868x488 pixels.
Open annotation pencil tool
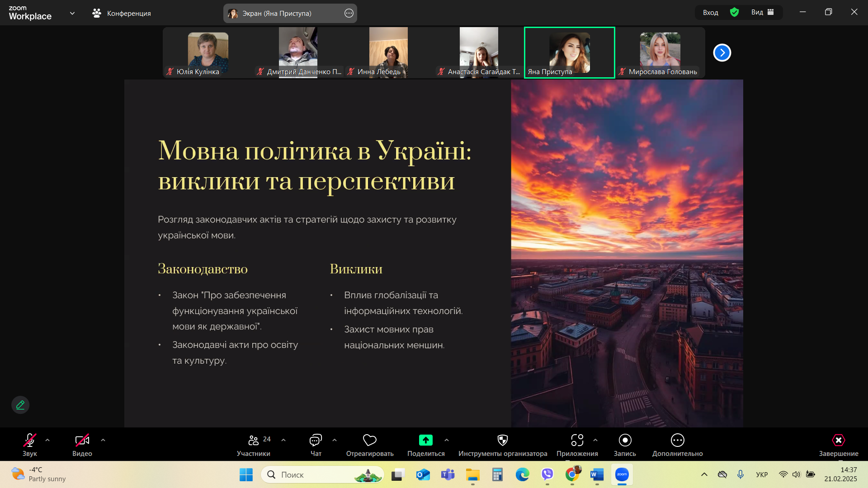[20, 405]
